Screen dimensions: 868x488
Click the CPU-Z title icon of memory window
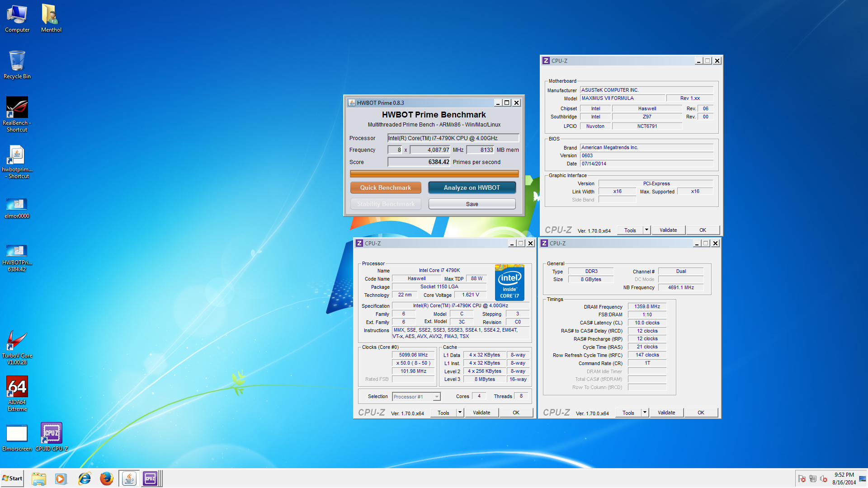[x=544, y=243]
